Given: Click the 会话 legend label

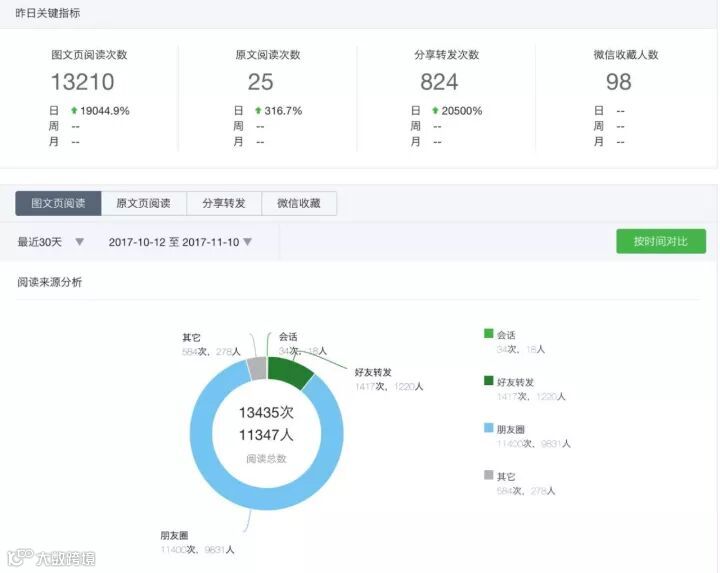Looking at the screenshot, I should 506,335.
